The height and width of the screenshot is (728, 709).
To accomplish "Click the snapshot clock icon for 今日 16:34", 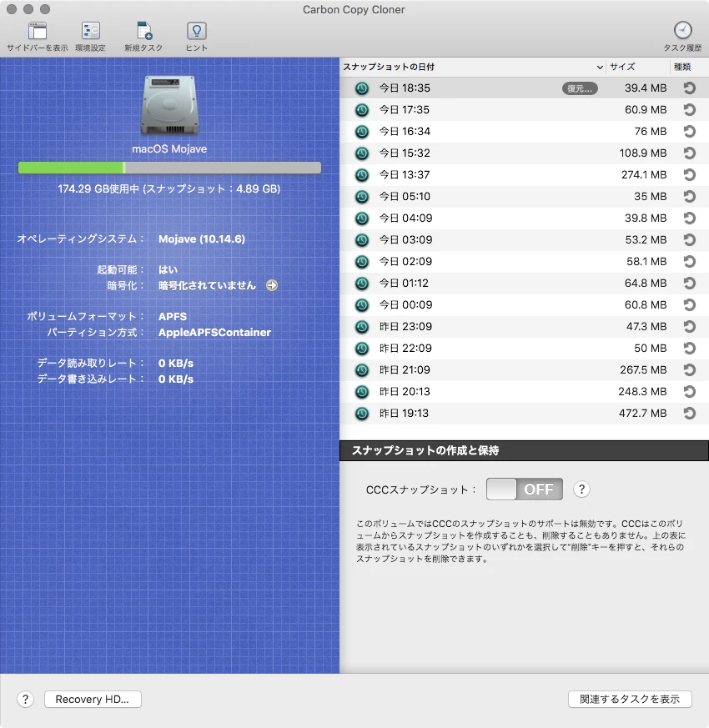I will tap(362, 132).
